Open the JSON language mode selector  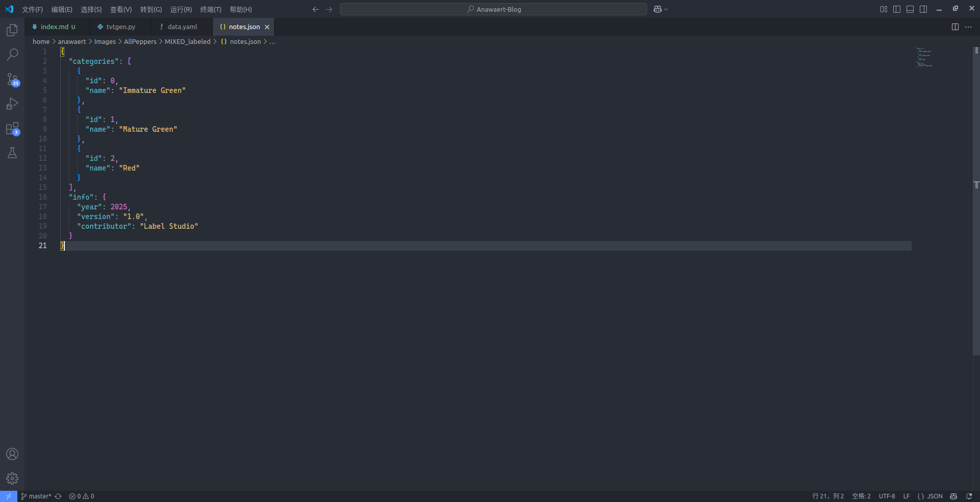pos(930,496)
